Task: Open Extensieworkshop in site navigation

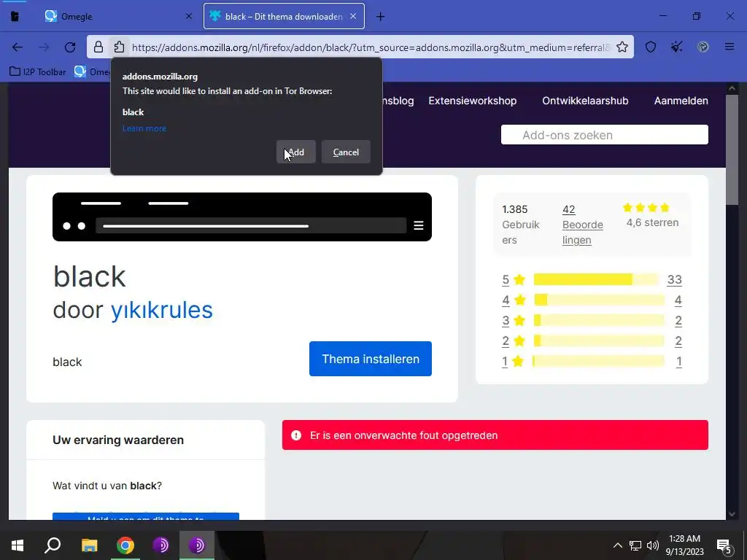Action: click(472, 101)
